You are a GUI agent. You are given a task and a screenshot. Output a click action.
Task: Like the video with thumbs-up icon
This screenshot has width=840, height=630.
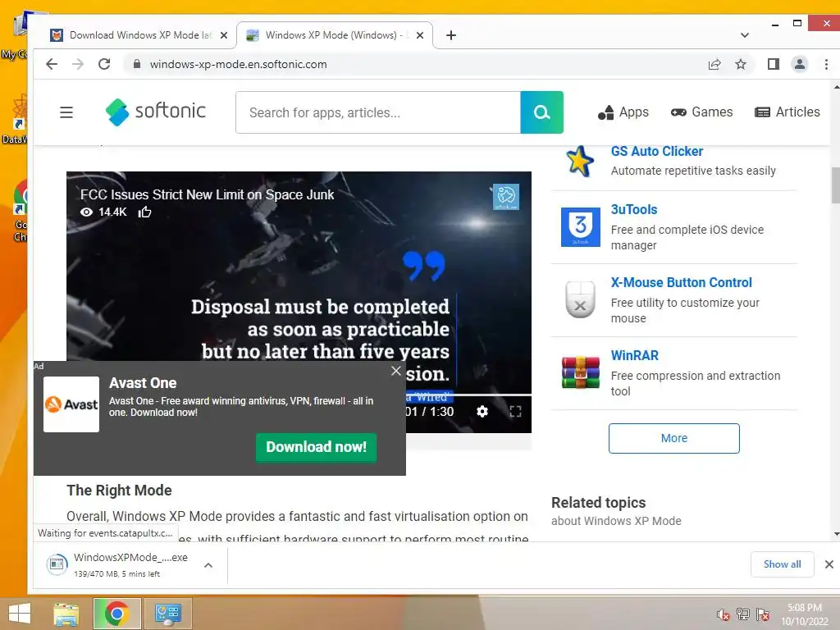(144, 212)
